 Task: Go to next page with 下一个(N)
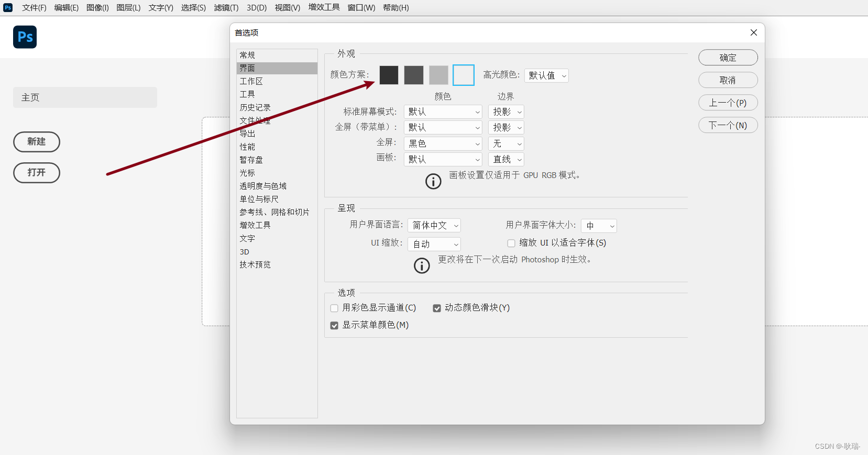pos(728,125)
